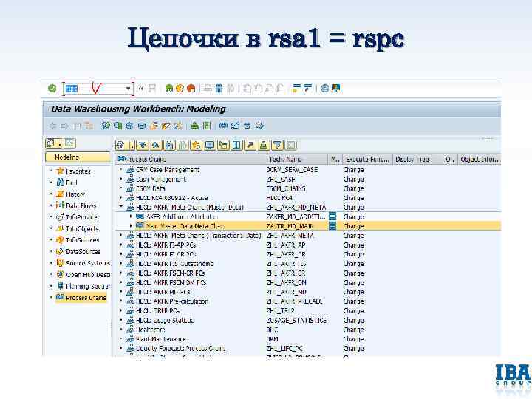This screenshot has width=532, height=399.
Task: Open DataSources in the Modeling list
Action: pyautogui.click(x=83, y=251)
